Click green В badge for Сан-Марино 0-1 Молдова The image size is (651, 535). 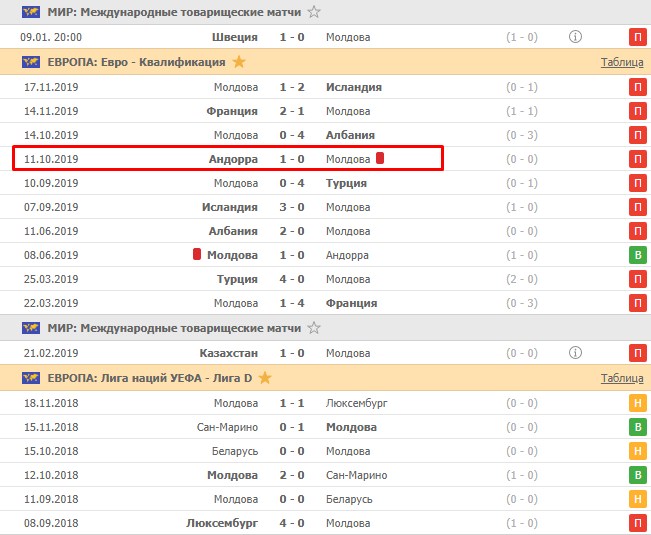click(x=637, y=427)
